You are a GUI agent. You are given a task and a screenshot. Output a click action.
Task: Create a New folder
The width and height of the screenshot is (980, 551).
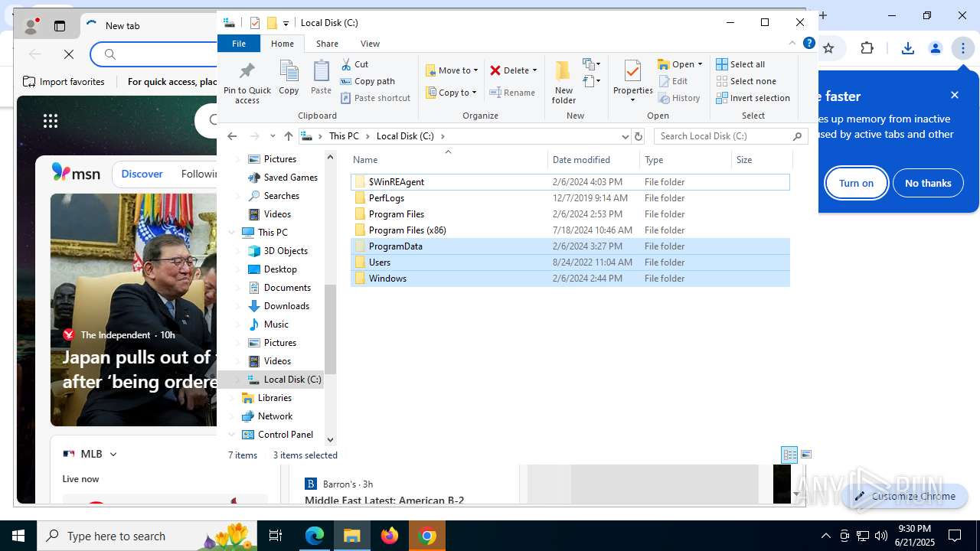[x=563, y=82]
